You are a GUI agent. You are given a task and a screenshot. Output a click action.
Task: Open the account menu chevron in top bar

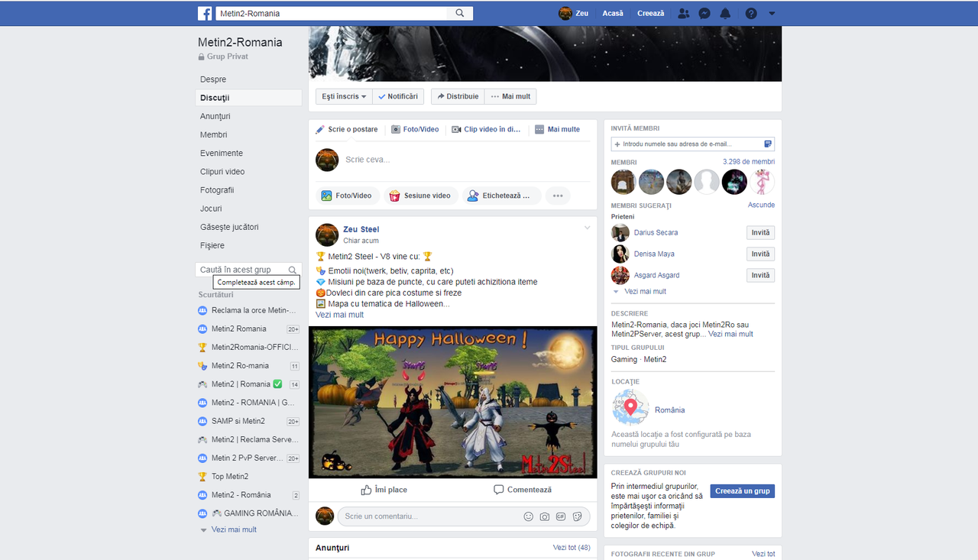772,13
